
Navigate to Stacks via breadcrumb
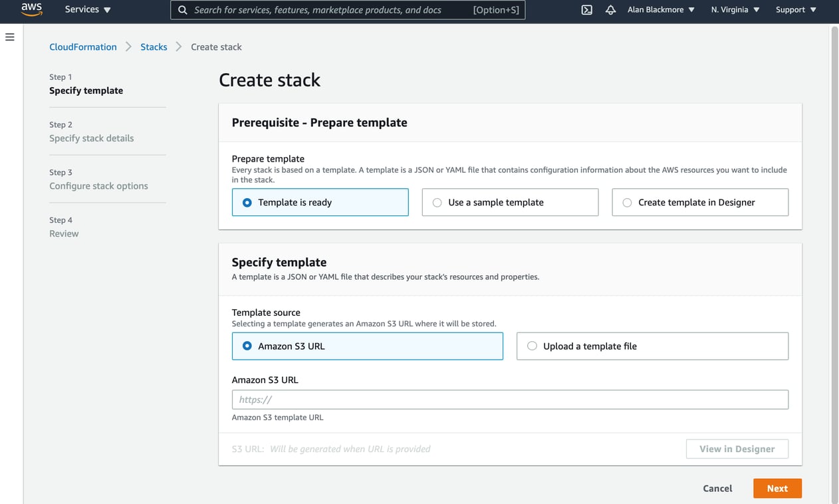click(x=154, y=47)
